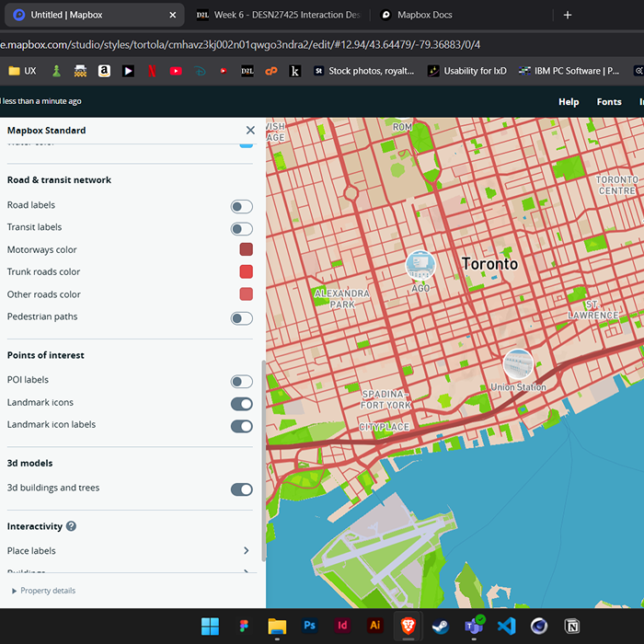The image size is (644, 644).
Task: Turn on Pedestrian paths toggle
Action: click(x=241, y=317)
